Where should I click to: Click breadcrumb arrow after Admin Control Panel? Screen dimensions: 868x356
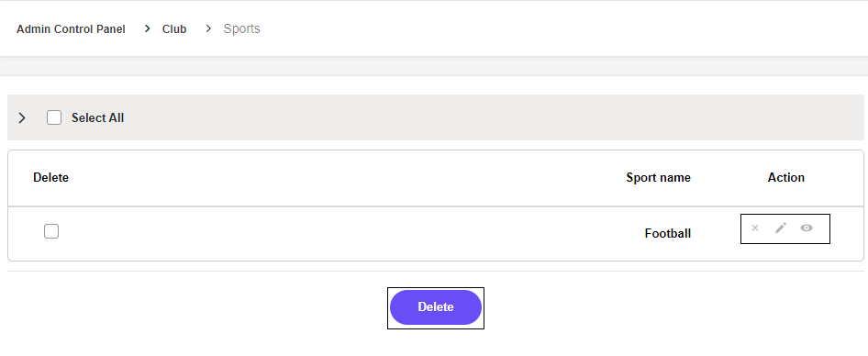click(147, 28)
